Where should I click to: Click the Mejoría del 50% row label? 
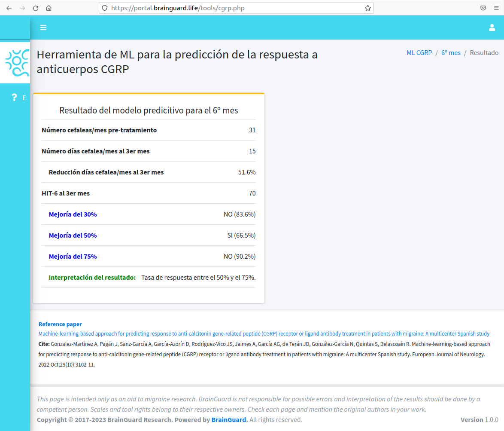click(73, 235)
